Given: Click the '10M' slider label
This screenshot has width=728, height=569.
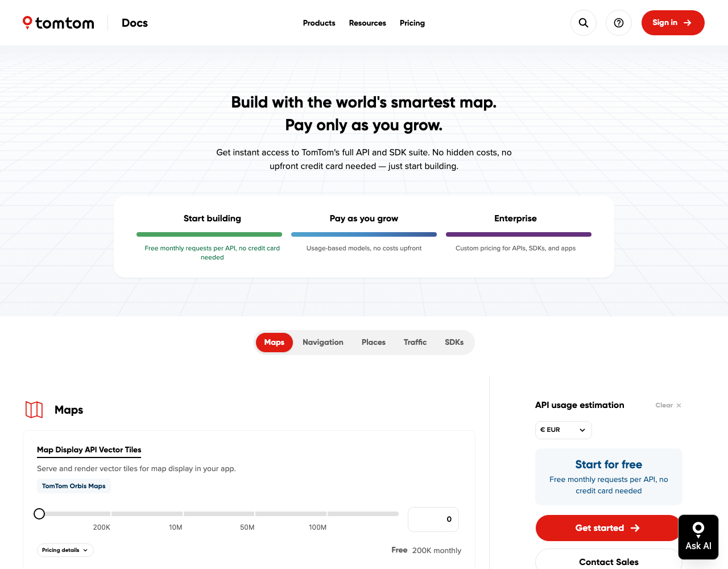Looking at the screenshot, I should coord(176,527).
